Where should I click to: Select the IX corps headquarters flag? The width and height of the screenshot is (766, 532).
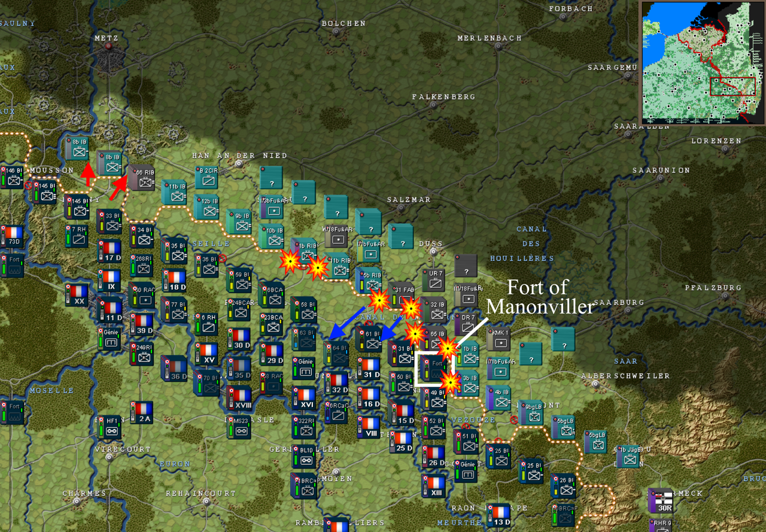[x=110, y=279]
